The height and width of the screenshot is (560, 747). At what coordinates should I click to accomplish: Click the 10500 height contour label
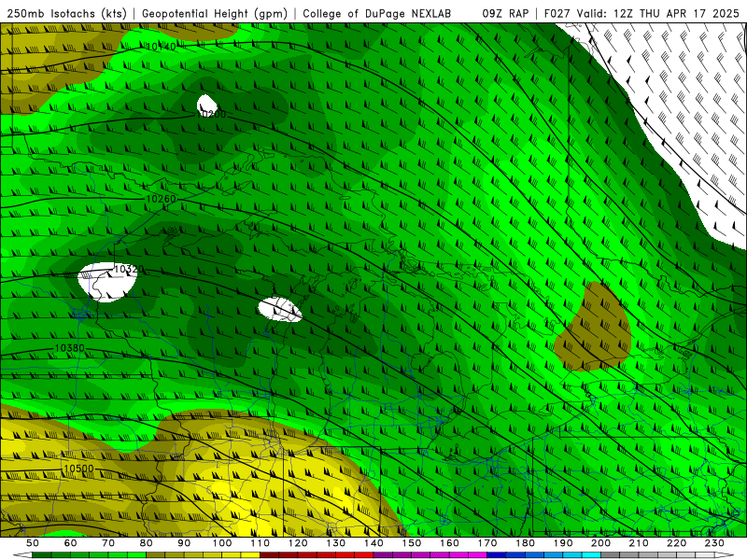[78, 469]
